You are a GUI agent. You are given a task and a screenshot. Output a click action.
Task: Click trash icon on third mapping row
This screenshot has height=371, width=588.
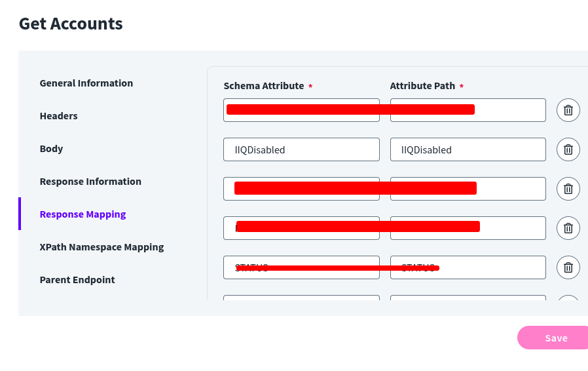pos(568,189)
